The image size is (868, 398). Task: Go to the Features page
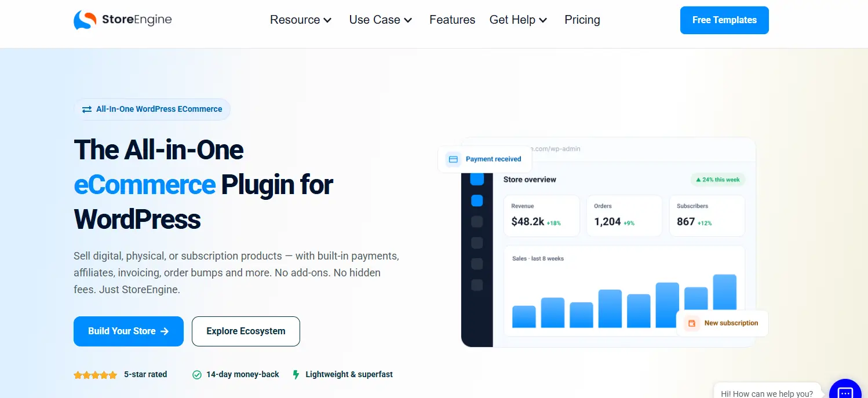(452, 20)
